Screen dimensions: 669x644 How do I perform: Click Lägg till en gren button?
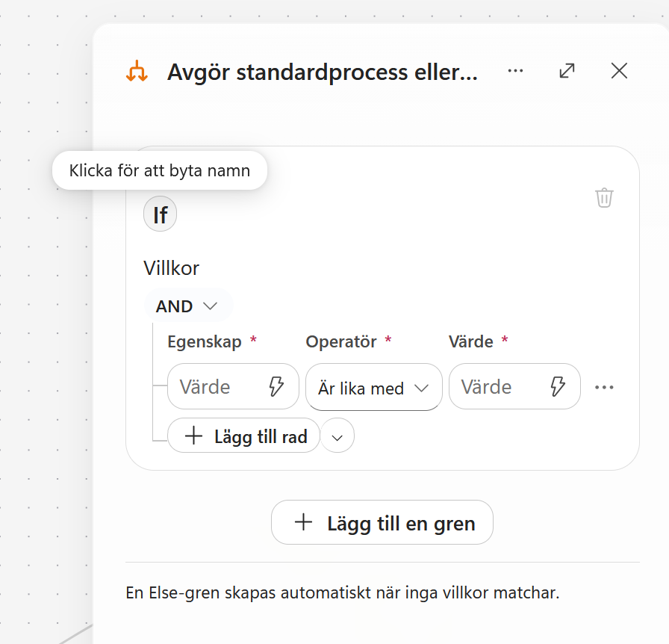point(382,522)
